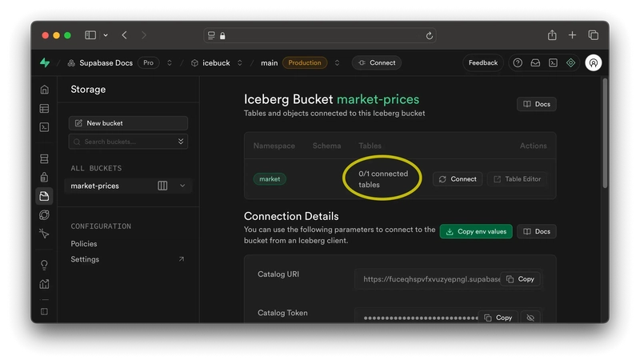Click Connect in the market namespace row

[x=458, y=178]
